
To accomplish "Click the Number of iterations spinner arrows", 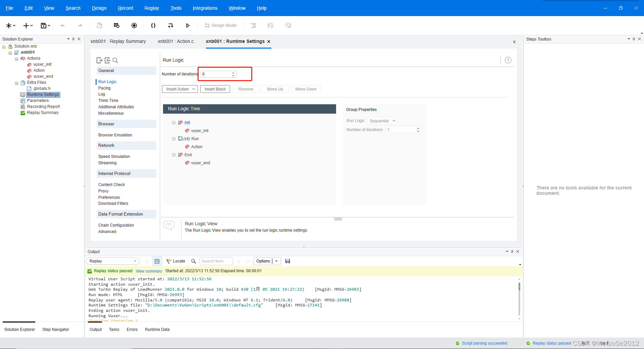I will click(233, 74).
